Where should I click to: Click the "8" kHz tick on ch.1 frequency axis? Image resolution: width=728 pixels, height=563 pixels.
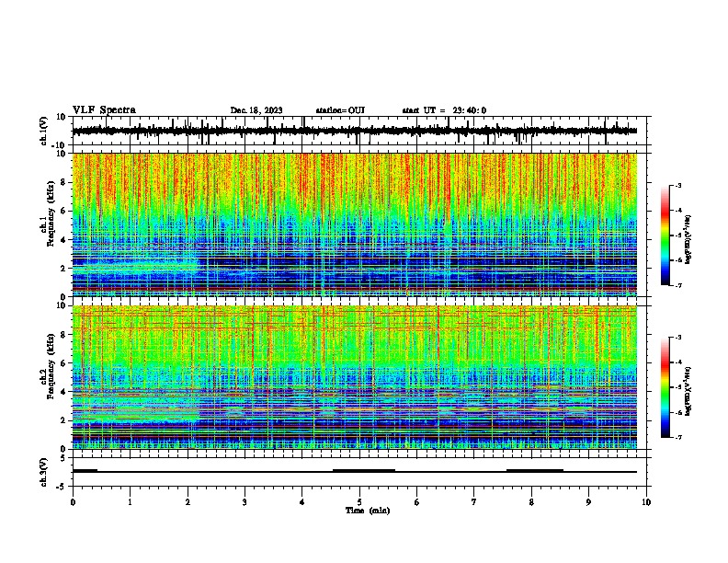pyautogui.click(x=64, y=182)
